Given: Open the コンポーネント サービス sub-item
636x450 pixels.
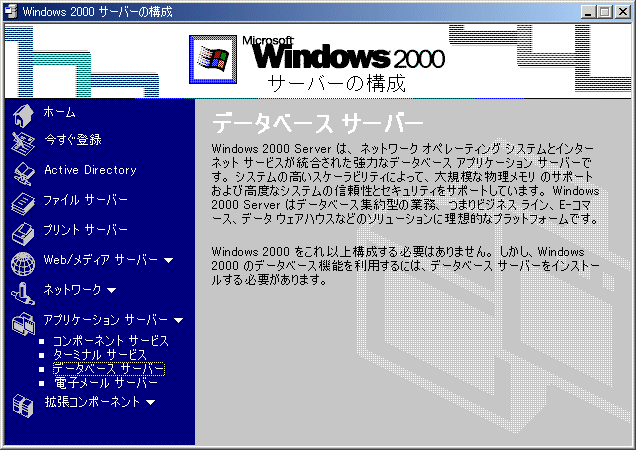Looking at the screenshot, I should click(111, 341).
